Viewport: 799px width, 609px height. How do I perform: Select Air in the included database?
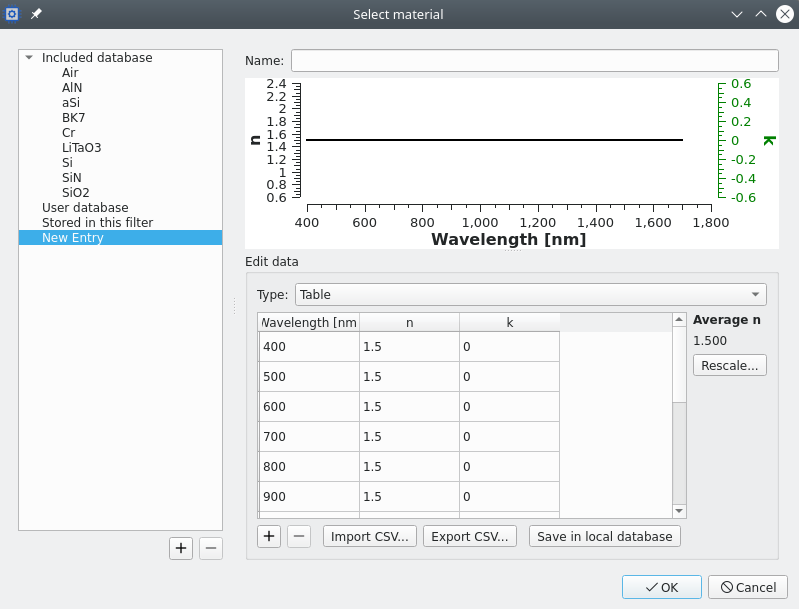tap(70, 73)
